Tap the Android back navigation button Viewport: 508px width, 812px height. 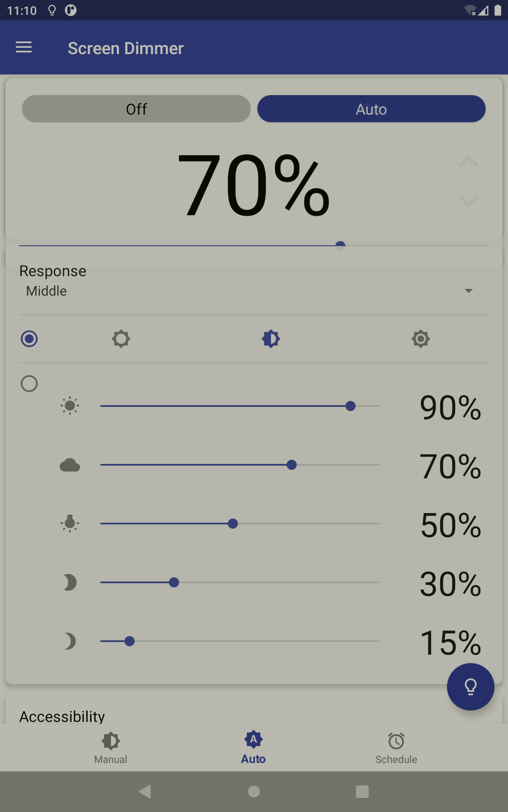pos(145,791)
